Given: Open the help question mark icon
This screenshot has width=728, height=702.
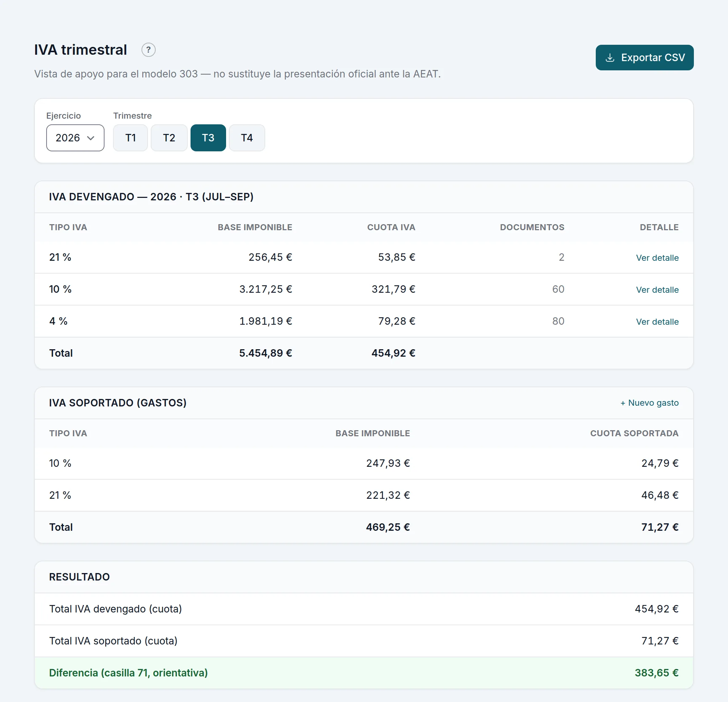Looking at the screenshot, I should click(x=148, y=50).
